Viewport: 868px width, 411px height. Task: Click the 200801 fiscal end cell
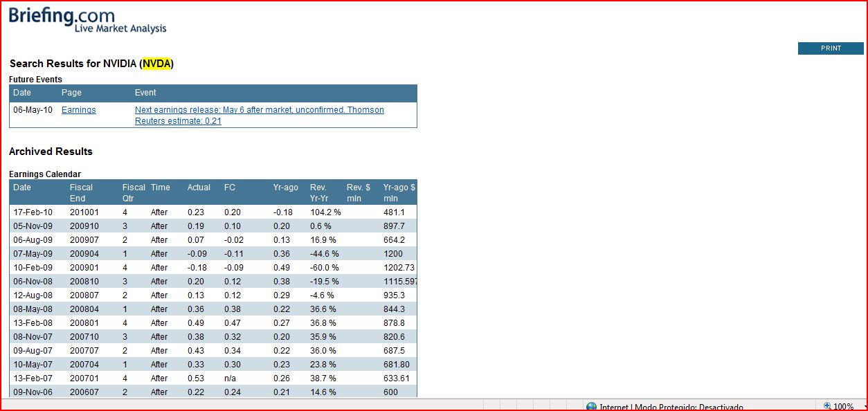coord(84,323)
